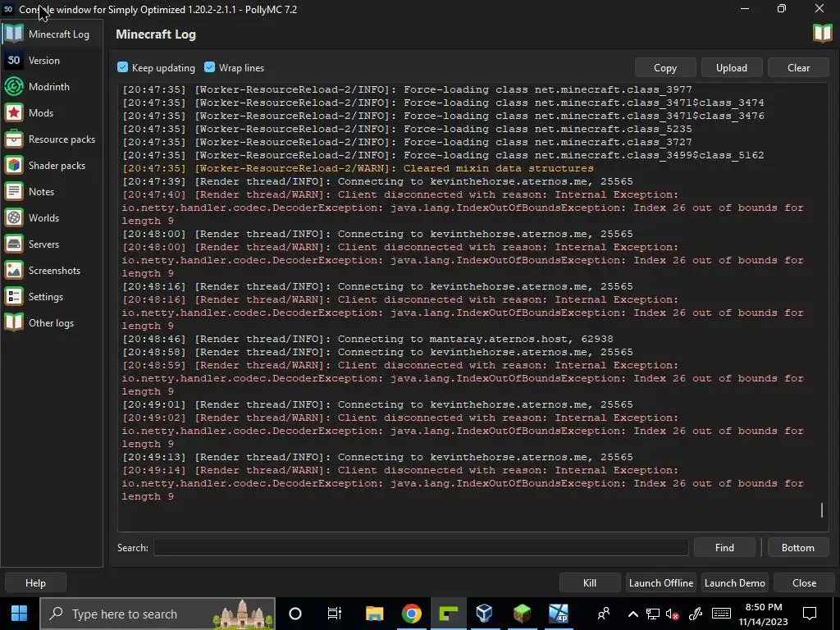
Task: Switch to the Screenshots page
Action: tap(52, 270)
